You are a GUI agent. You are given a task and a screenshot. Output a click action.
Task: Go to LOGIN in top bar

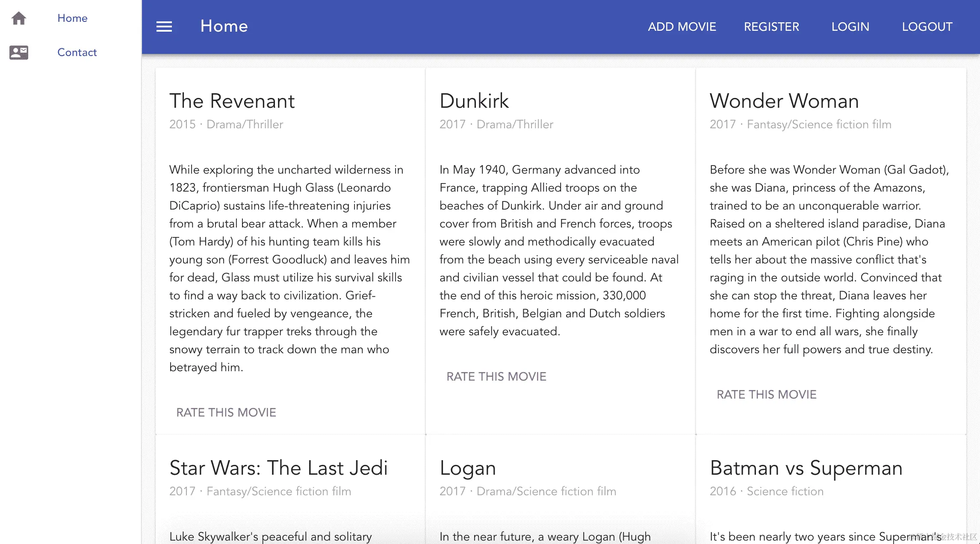[850, 27]
